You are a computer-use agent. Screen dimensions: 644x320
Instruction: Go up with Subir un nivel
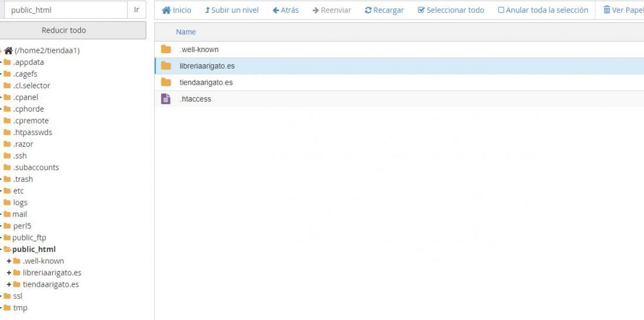(232, 11)
